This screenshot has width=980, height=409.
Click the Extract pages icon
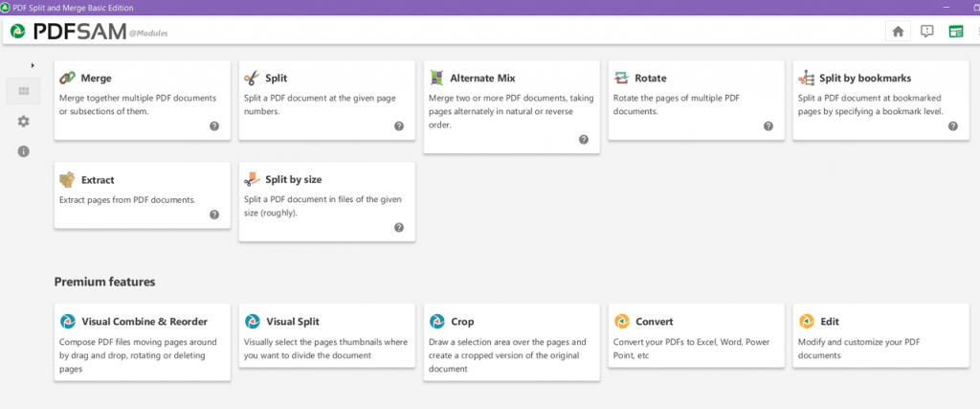point(67,180)
